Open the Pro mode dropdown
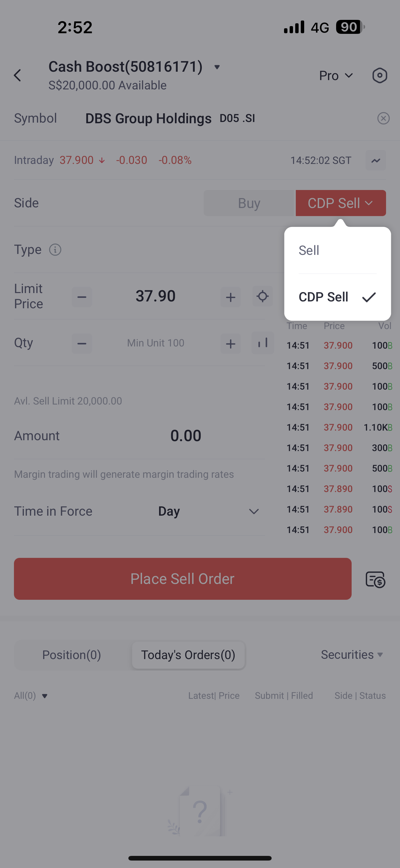Image resolution: width=400 pixels, height=868 pixels. tap(336, 75)
